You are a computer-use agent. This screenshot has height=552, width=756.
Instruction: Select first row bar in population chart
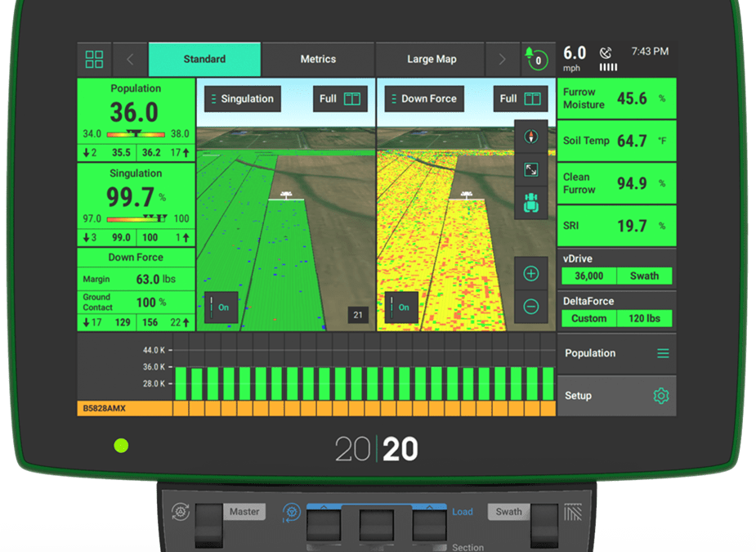coord(181,384)
